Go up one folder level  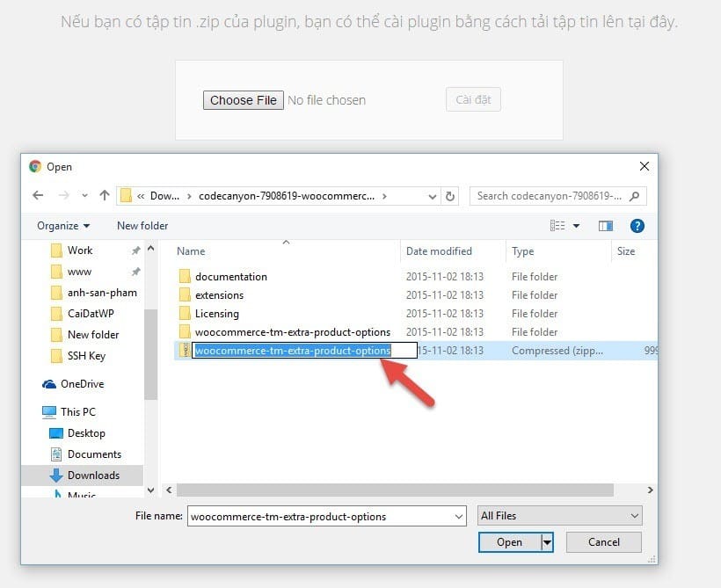click(x=105, y=196)
